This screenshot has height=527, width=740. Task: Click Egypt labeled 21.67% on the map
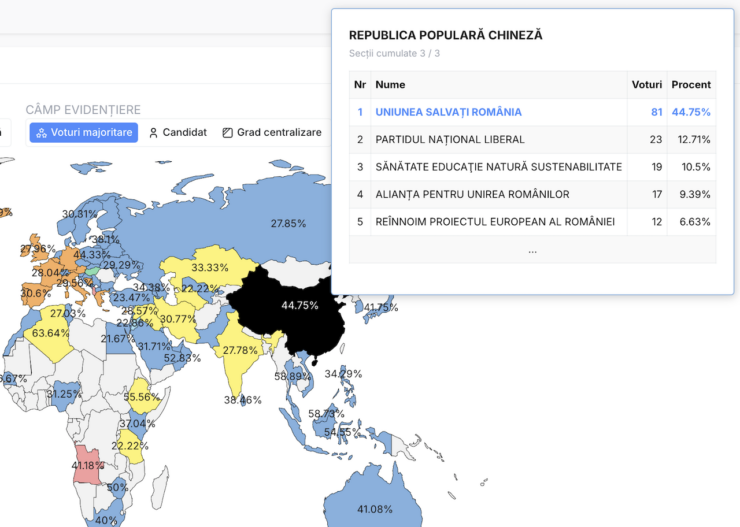[119, 339]
